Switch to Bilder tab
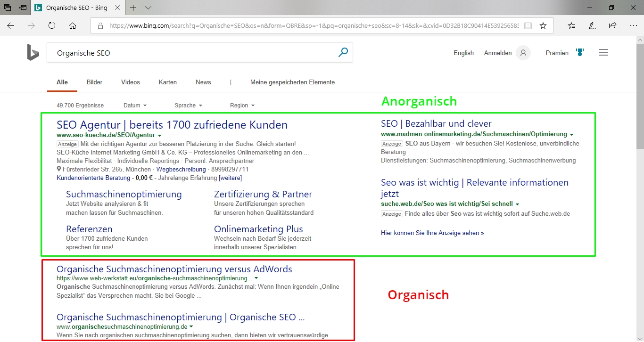The width and height of the screenshot is (644, 342). click(x=94, y=82)
